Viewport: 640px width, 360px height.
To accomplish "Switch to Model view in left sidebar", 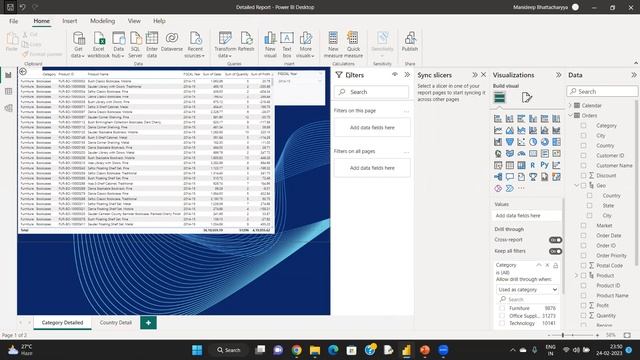I will point(8,108).
